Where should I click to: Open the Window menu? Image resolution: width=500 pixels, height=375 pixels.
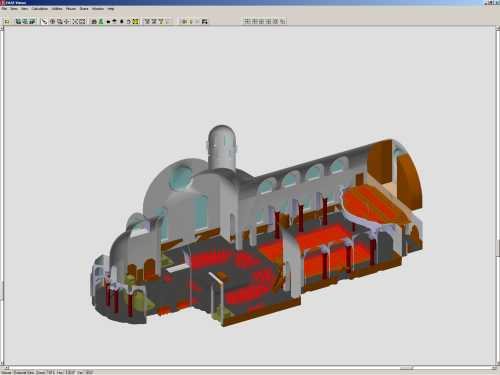pos(98,9)
